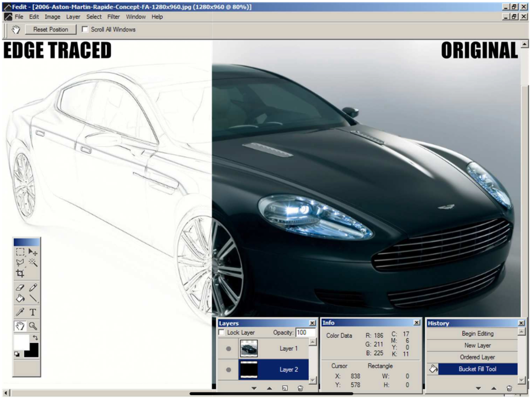Select the Eraser tool

pos(20,288)
